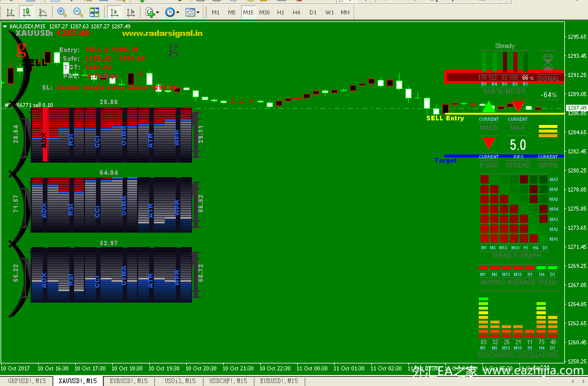Screen dimensions: 588x386
Task: Click the 'STOCHASTIC OSCILLATORS' label
Action: click(x=517, y=355)
